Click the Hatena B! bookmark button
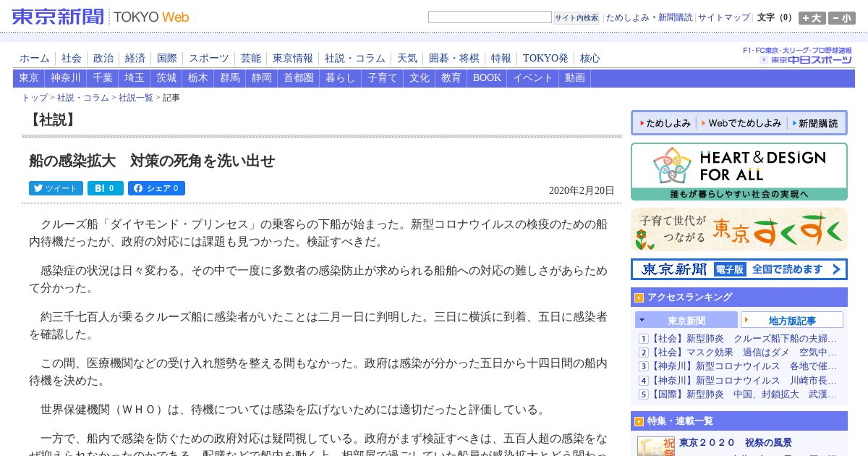This screenshot has width=868, height=456. (106, 188)
